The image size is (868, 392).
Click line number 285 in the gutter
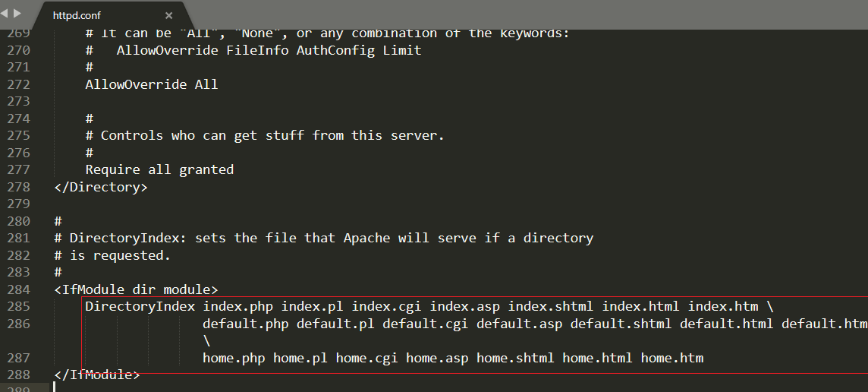coord(19,306)
